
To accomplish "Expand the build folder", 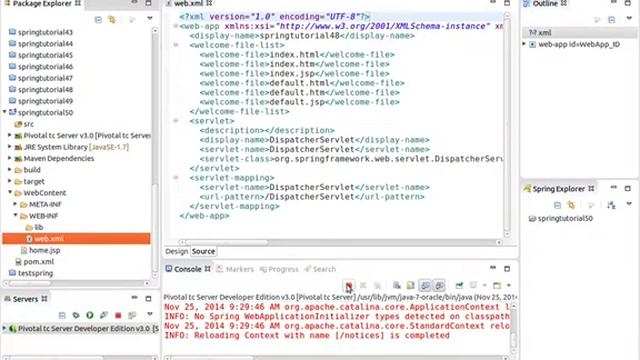I will tap(10, 169).
